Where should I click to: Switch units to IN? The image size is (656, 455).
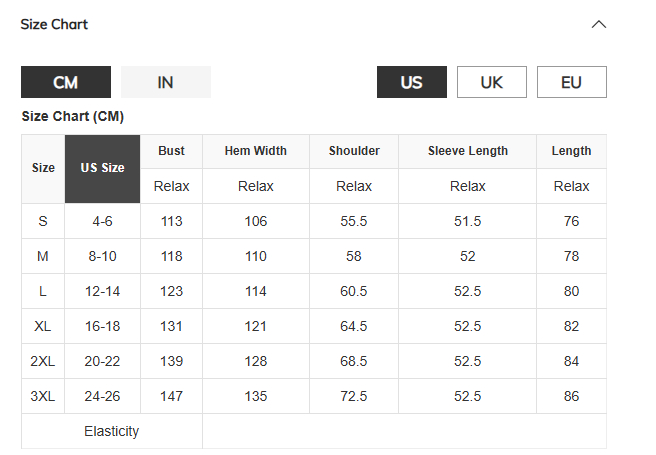[165, 82]
